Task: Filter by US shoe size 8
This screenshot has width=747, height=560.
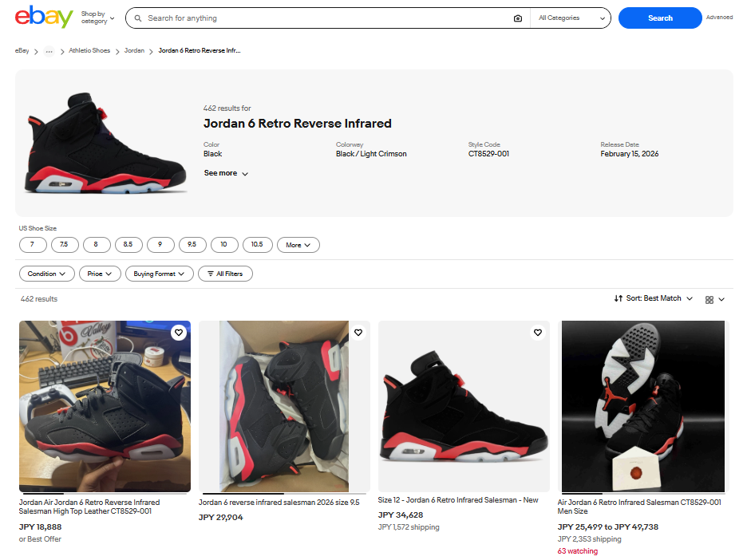Action: (x=97, y=245)
